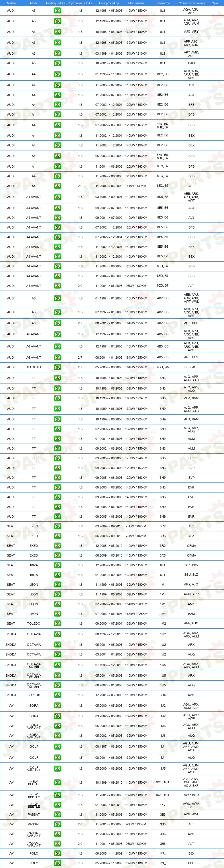Viewport: 224px width, 868px height.
Task: Click body code cell '1M2'
Action: point(163,624)
